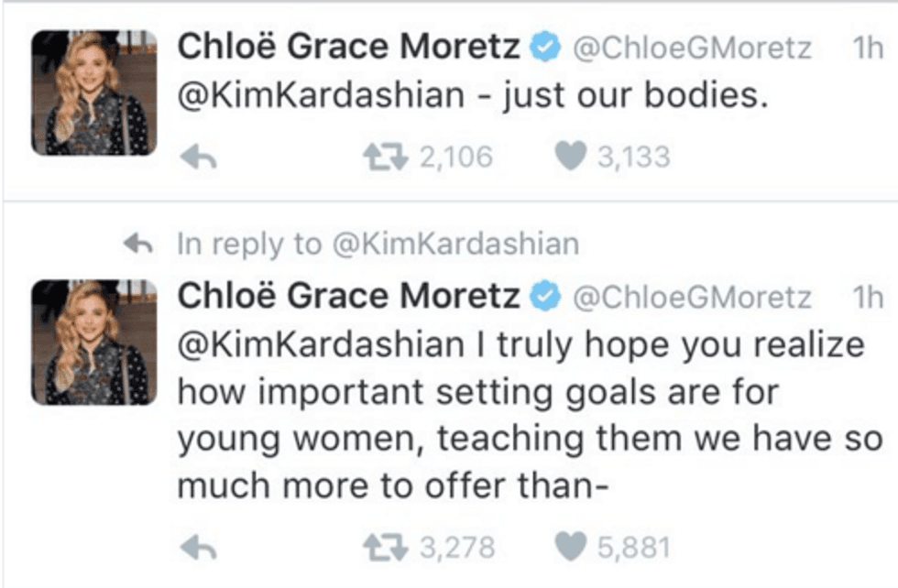
Task: Open @ChloeGMoretz handle in the first tweet
Action: [692, 49]
